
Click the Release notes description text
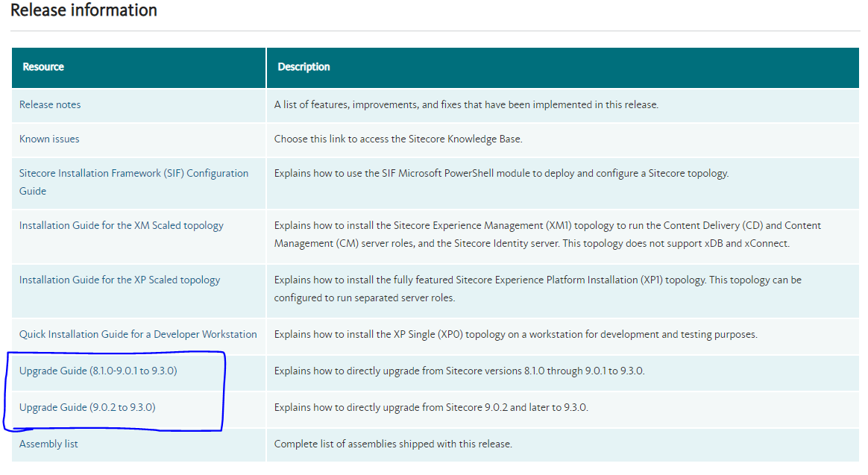pyautogui.click(x=466, y=104)
